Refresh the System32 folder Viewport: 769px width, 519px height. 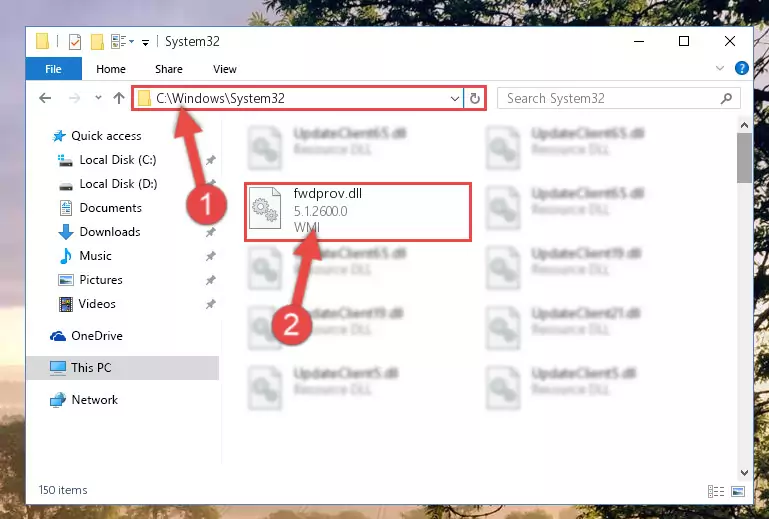(474, 99)
